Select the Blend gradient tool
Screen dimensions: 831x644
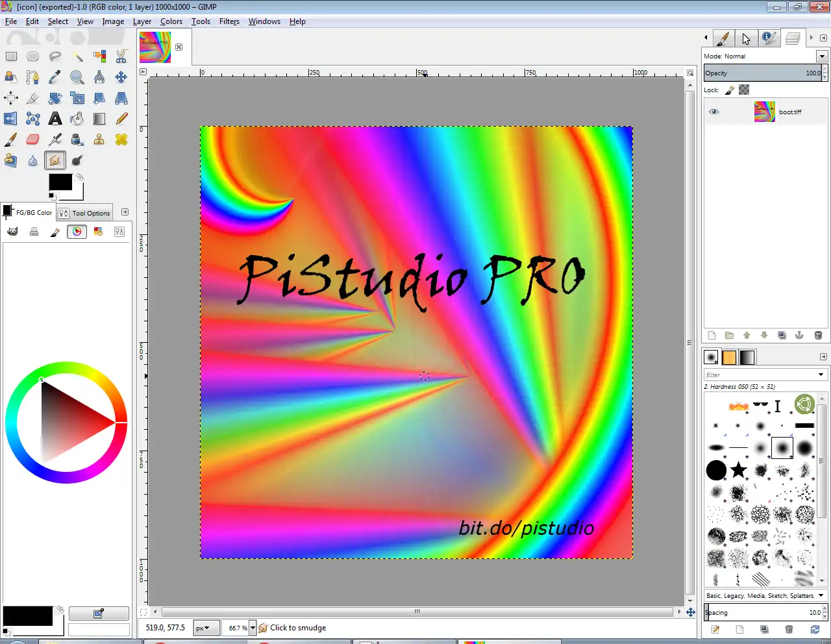pos(99,119)
